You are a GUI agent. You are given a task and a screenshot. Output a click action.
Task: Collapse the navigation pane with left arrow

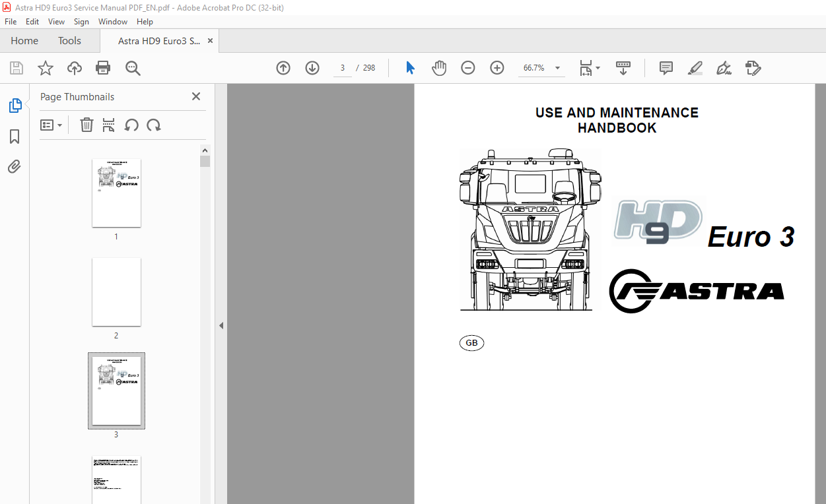(x=221, y=325)
